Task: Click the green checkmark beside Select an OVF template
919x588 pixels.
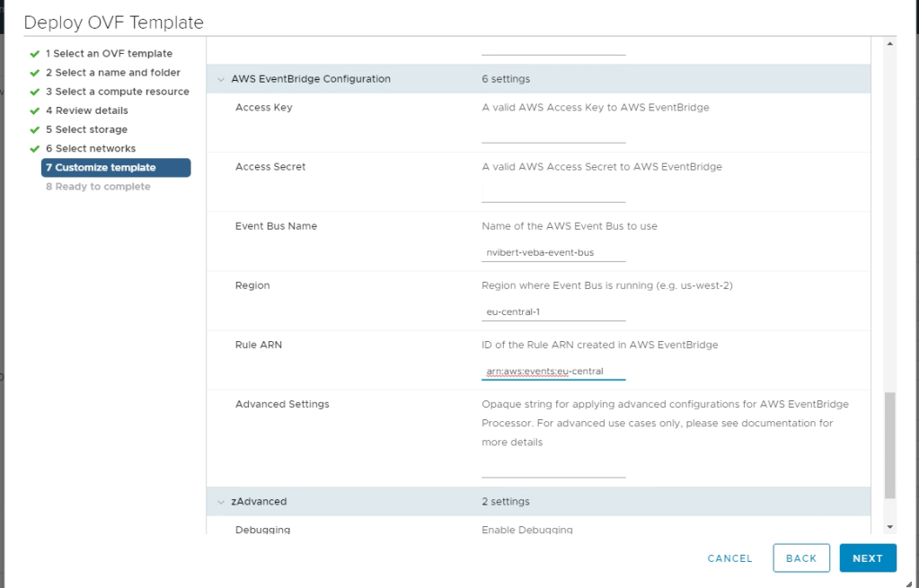Action: click(34, 54)
